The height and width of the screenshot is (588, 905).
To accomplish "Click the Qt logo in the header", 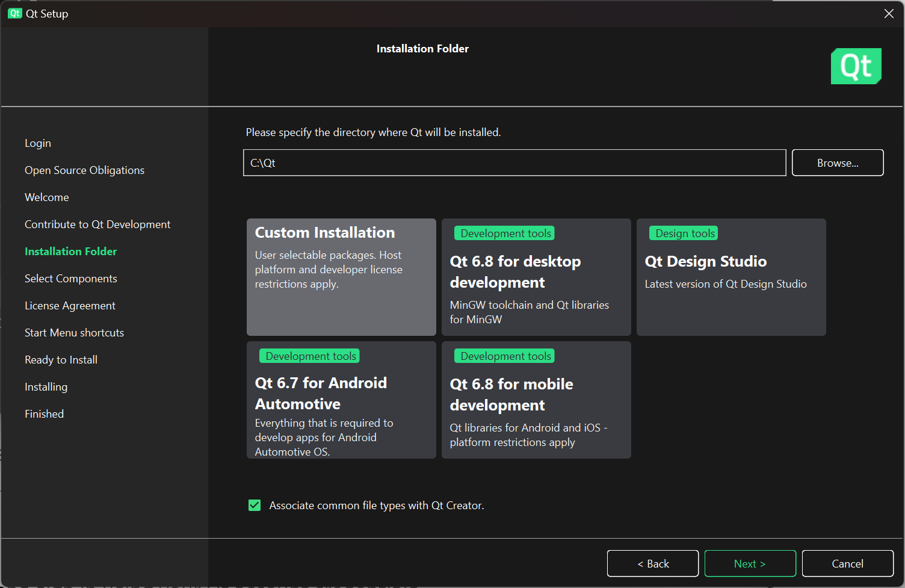I will tap(856, 66).
